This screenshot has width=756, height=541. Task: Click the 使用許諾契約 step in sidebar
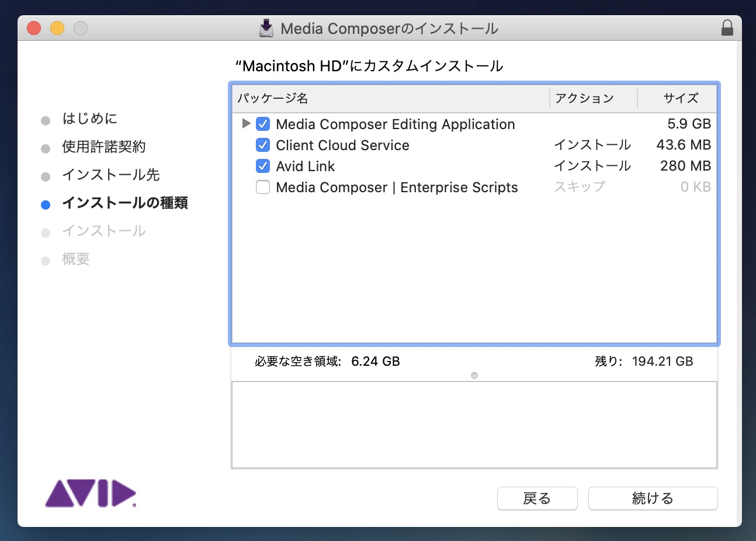click(x=103, y=147)
